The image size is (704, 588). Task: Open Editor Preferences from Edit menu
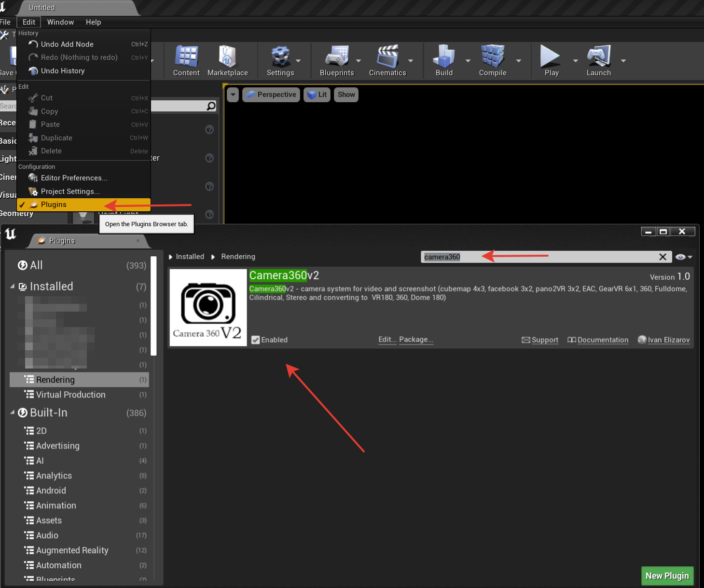click(x=84, y=178)
